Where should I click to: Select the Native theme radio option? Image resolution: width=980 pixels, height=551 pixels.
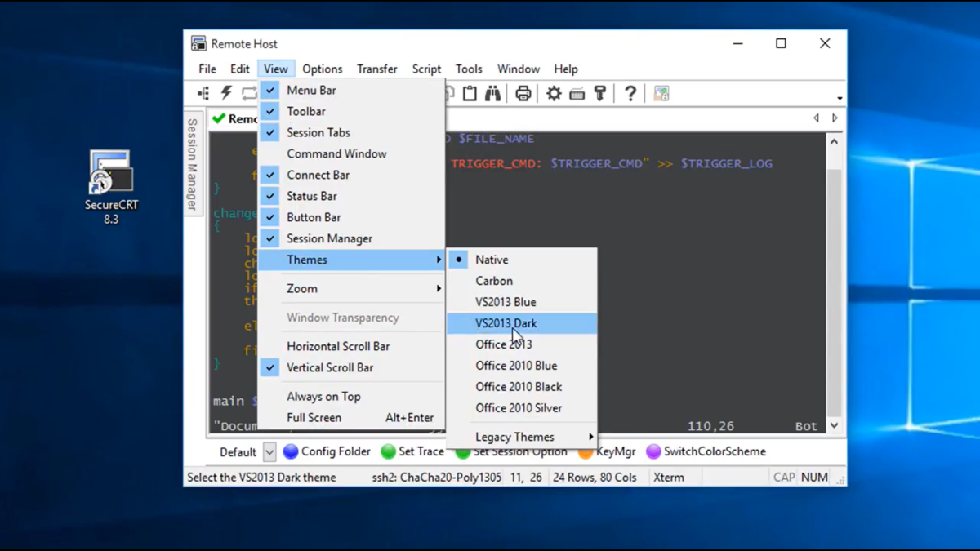(x=522, y=260)
